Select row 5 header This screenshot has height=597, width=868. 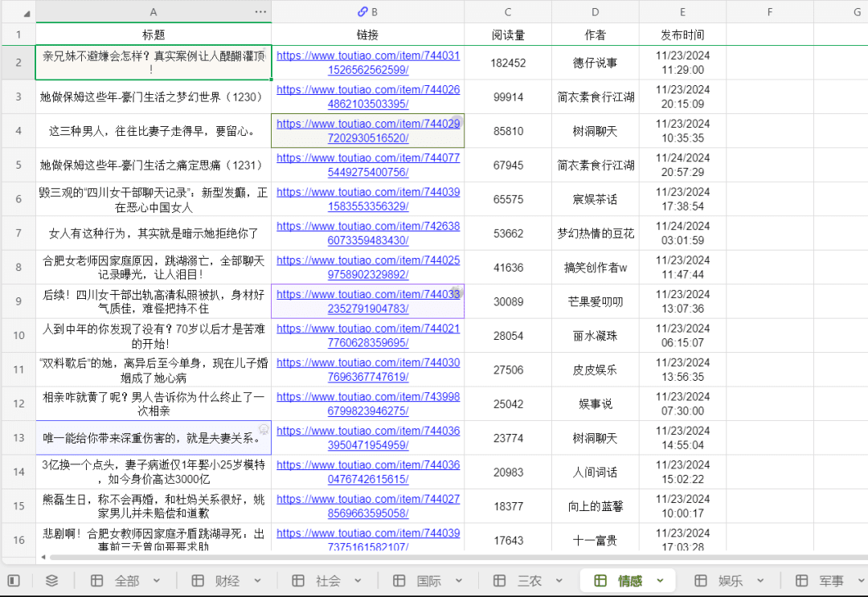[x=18, y=165]
